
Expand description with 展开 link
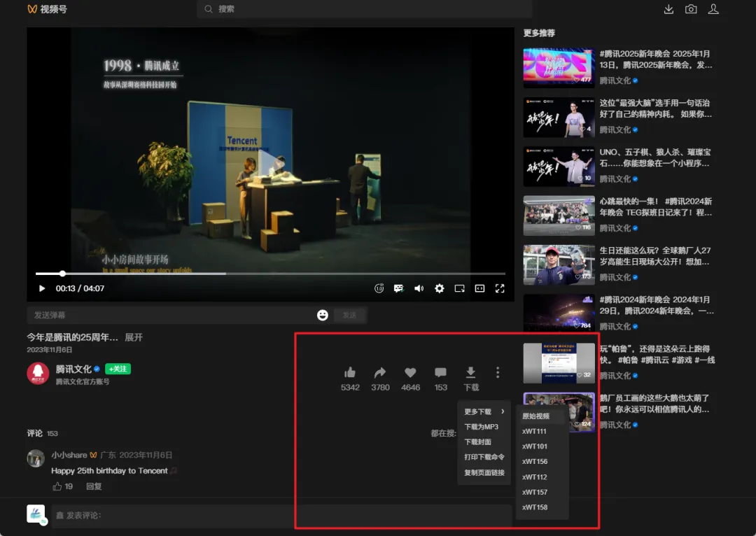[x=134, y=337]
